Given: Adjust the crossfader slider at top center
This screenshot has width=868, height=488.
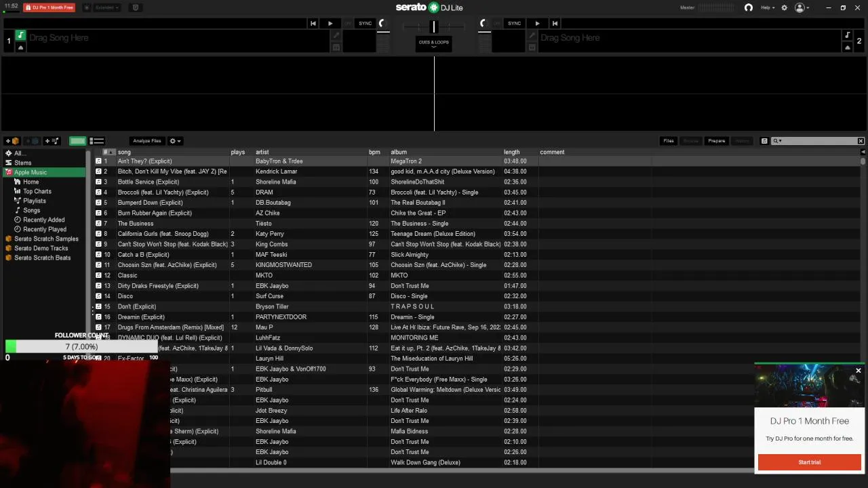Looking at the screenshot, I should point(434,27).
